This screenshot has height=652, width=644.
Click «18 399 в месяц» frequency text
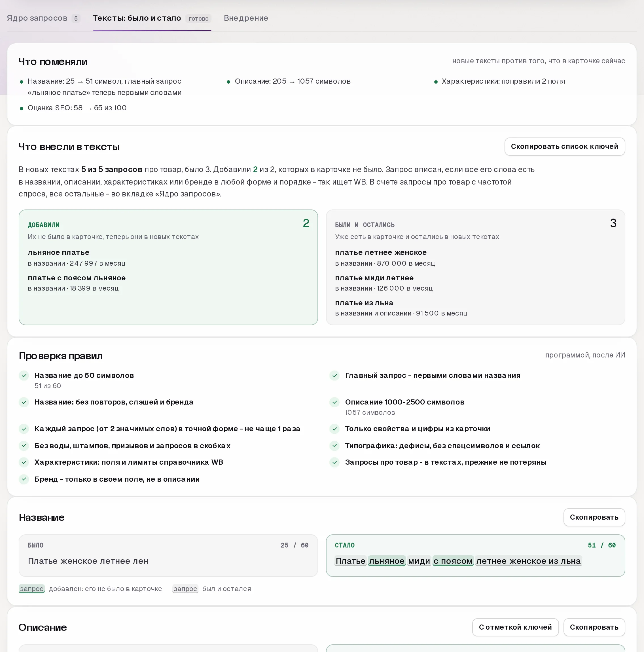pyautogui.click(x=94, y=288)
